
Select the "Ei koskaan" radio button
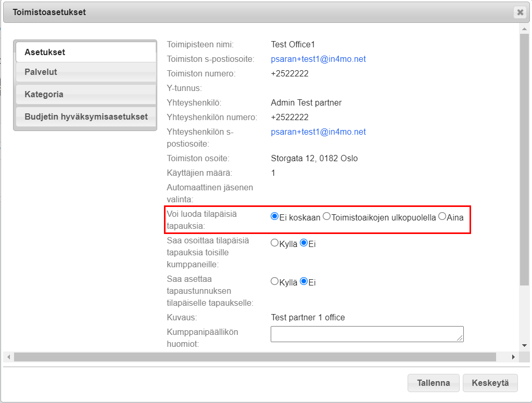pos(274,217)
